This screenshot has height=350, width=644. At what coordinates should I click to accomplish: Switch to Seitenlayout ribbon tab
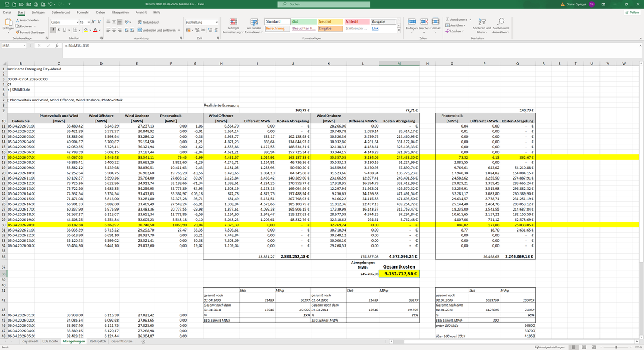61,12
